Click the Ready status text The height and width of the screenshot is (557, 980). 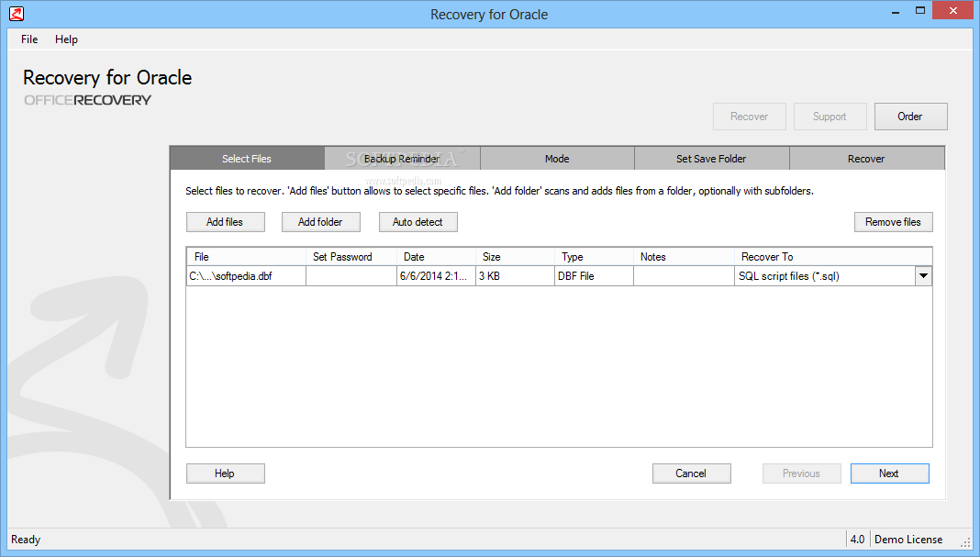tap(26, 540)
